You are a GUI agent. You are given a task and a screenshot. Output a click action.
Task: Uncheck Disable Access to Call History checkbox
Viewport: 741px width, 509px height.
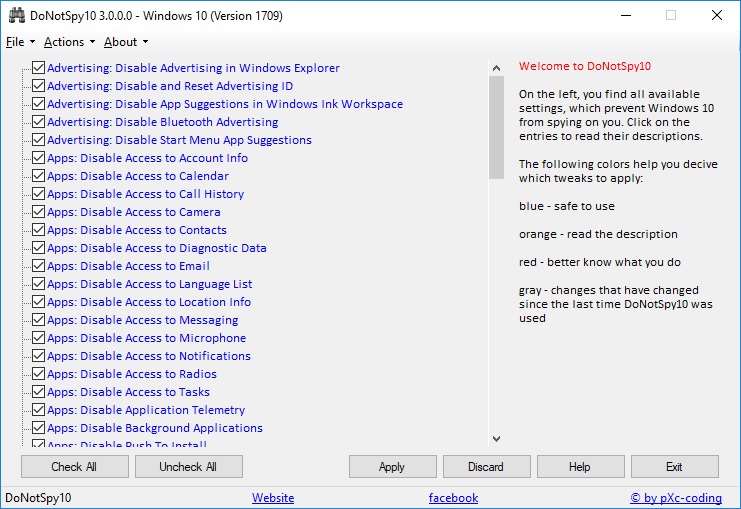point(39,193)
